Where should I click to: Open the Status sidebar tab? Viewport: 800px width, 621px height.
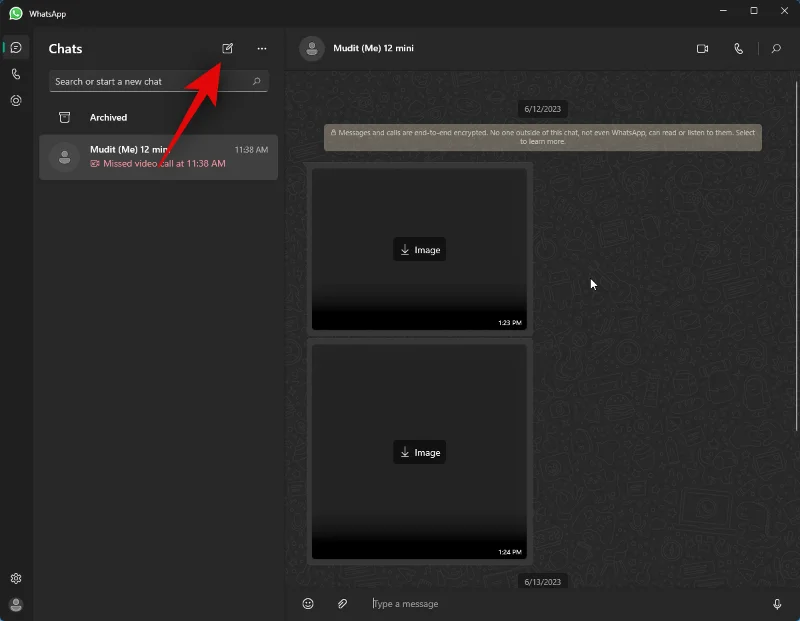point(16,101)
